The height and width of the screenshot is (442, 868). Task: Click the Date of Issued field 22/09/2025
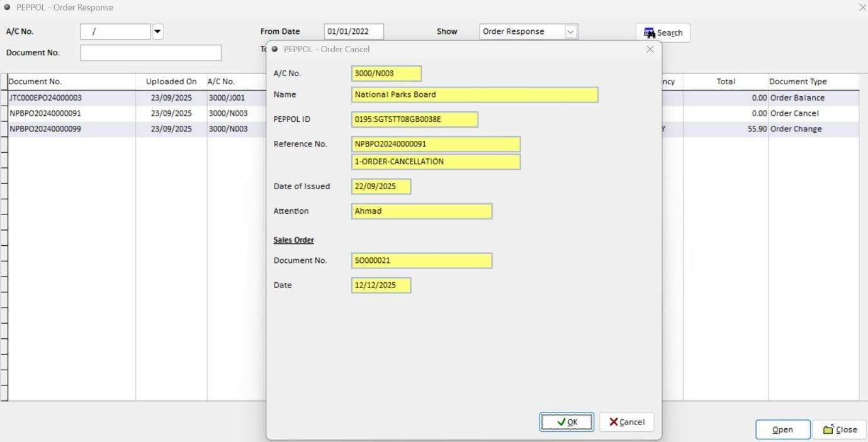381,187
